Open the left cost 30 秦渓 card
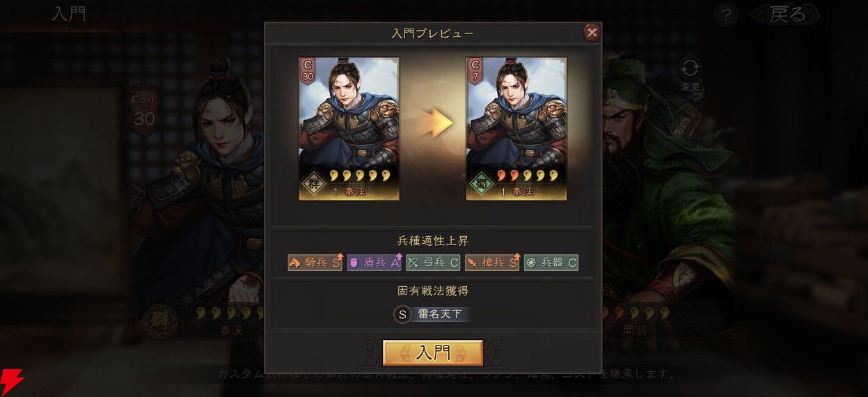This screenshot has width=868, height=397. (349, 129)
